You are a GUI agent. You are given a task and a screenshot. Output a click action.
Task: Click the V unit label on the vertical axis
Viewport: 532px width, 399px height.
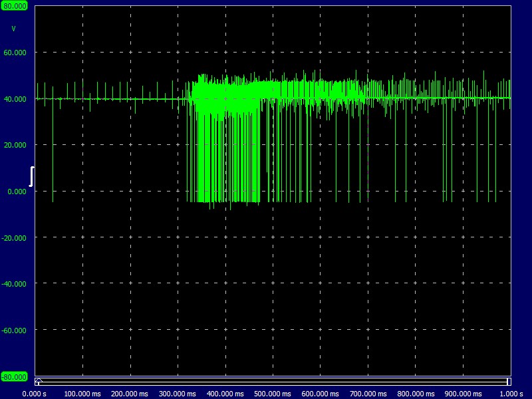tap(13, 29)
